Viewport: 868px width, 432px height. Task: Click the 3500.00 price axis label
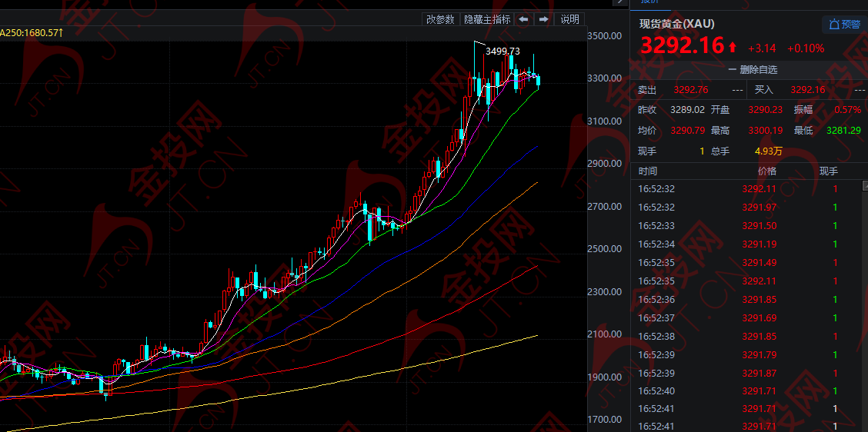point(606,36)
